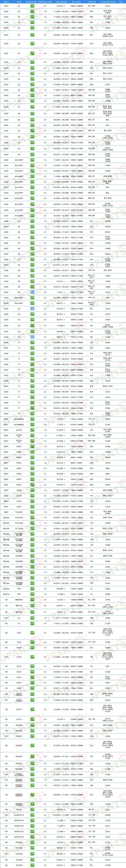Click the 'PASSAT ALLTRACK' model cell

pyautogui.click(x=19, y=775)
